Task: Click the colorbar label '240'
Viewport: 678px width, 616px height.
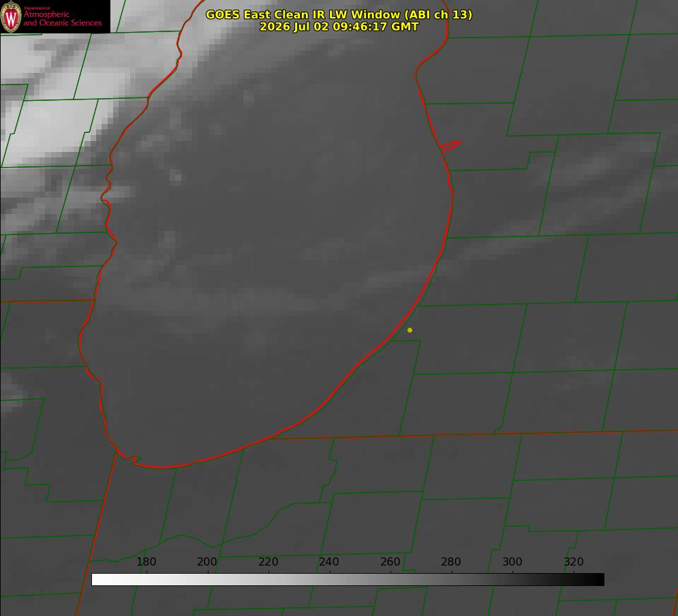Action: pyautogui.click(x=329, y=561)
